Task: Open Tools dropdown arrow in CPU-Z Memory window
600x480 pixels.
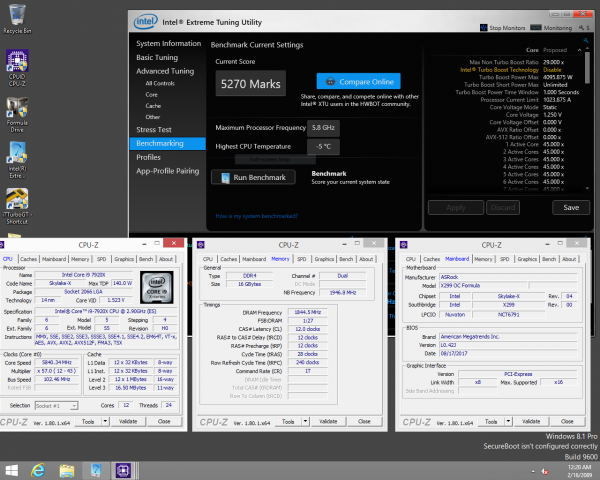Action: (x=305, y=421)
